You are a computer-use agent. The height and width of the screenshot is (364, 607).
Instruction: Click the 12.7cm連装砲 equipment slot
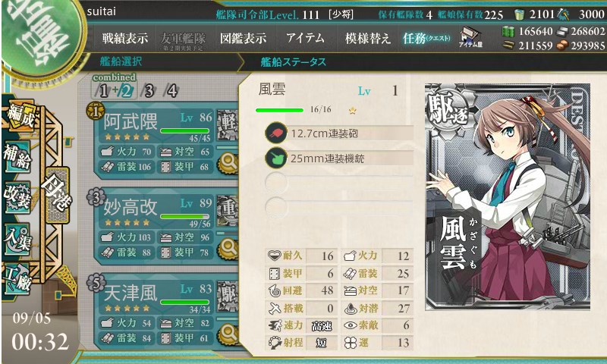[339, 133]
